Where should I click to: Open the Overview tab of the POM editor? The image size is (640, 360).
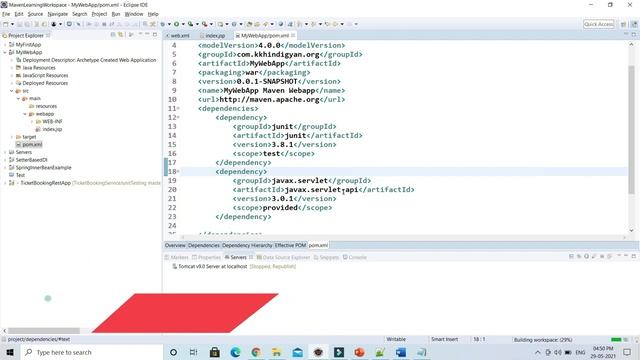pyautogui.click(x=175, y=245)
